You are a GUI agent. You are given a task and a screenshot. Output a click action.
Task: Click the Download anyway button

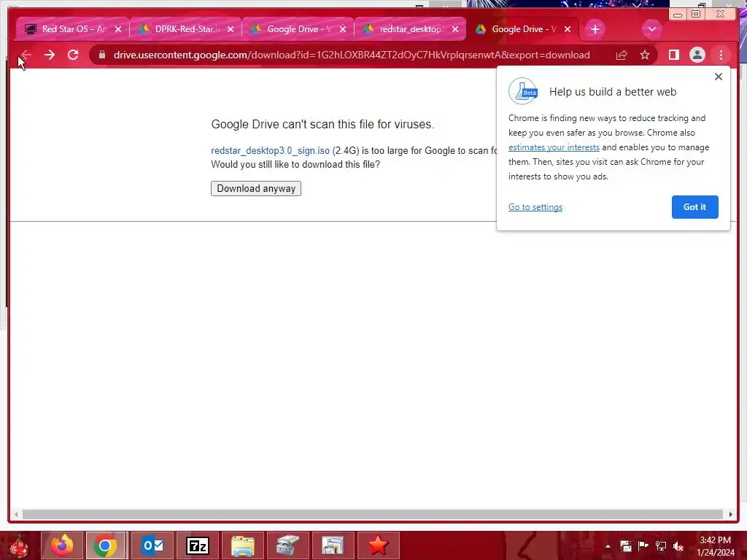pos(256,189)
